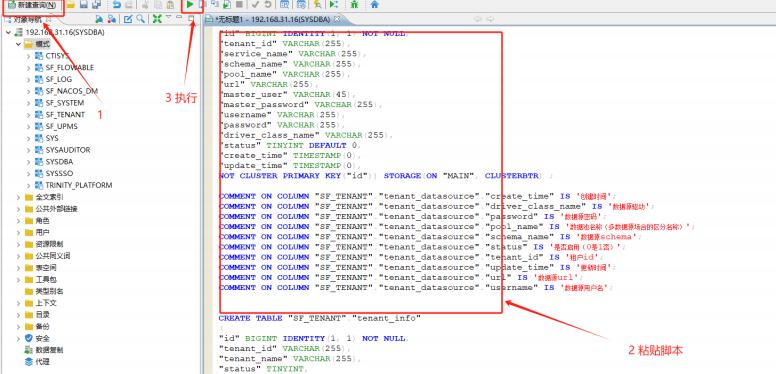Expand the SF_NACOS_DM schema node
The height and width of the screenshot is (374, 776).
pos(29,91)
